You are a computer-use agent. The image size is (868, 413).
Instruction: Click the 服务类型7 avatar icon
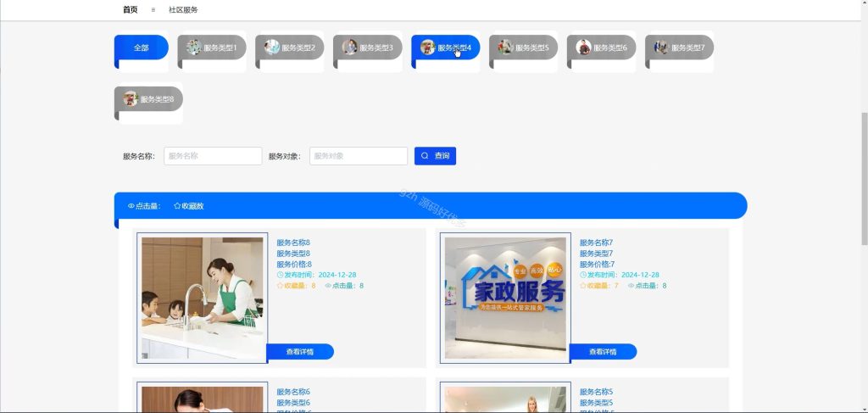point(662,47)
